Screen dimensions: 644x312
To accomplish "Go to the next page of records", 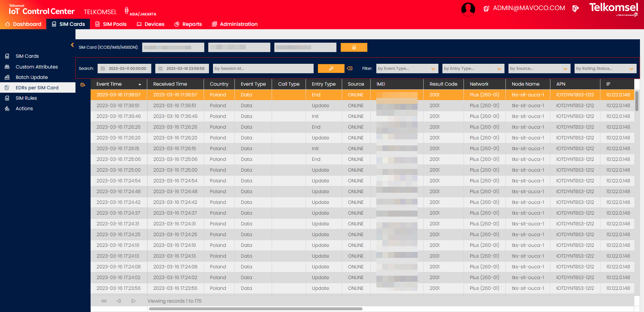I will (133, 301).
